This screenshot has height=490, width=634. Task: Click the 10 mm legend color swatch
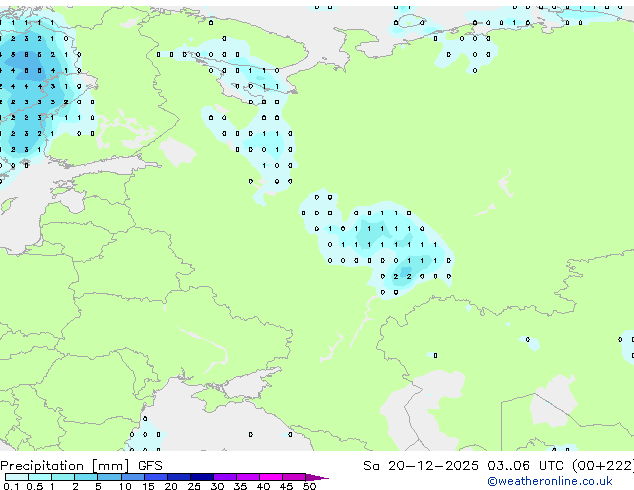(x=132, y=477)
